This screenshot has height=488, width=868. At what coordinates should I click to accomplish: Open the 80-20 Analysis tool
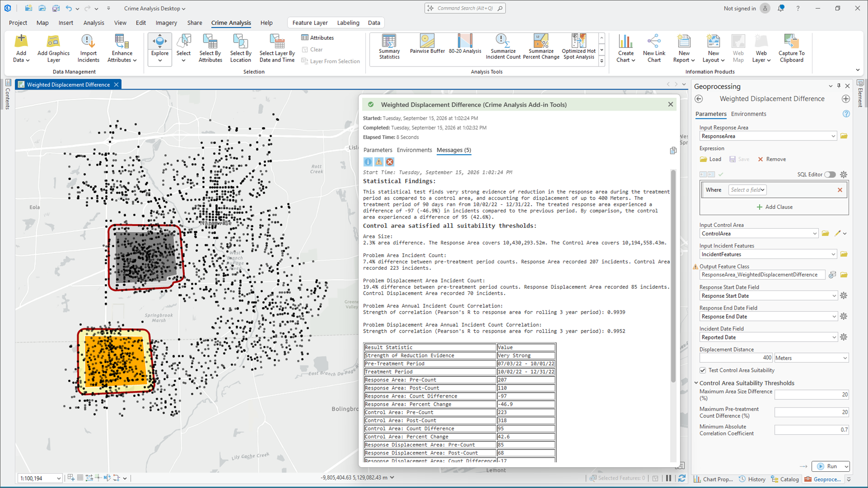pos(465,44)
